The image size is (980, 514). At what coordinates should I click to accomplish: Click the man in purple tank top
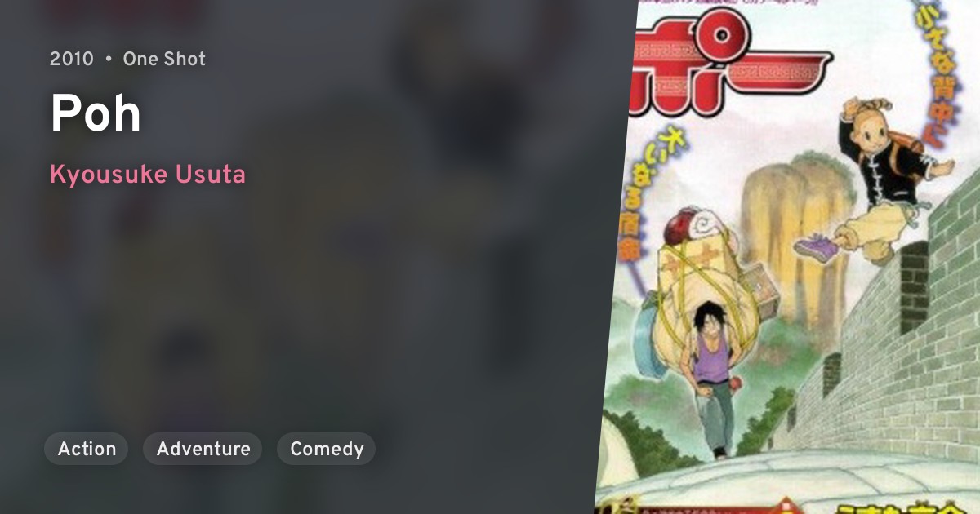click(709, 375)
